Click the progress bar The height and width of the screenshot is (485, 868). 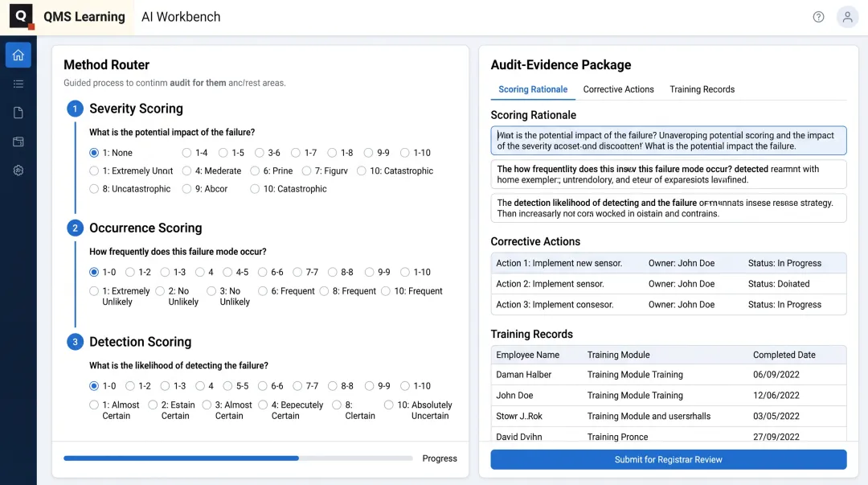238,458
